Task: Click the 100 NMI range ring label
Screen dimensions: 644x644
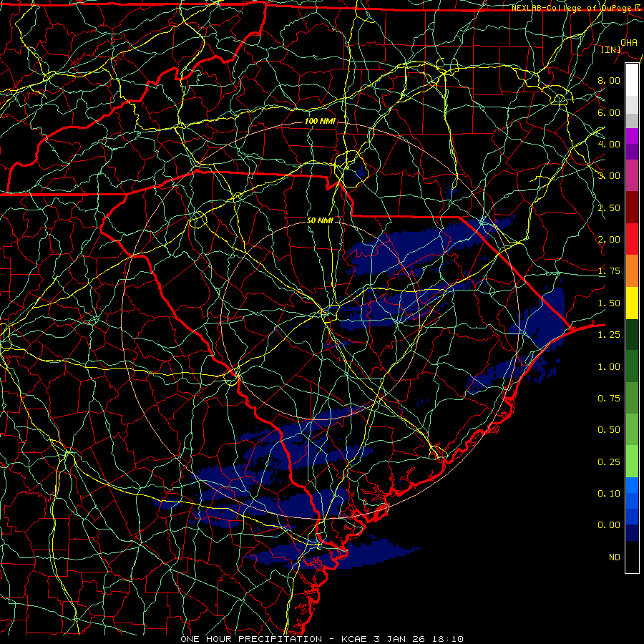Action: pyautogui.click(x=320, y=121)
